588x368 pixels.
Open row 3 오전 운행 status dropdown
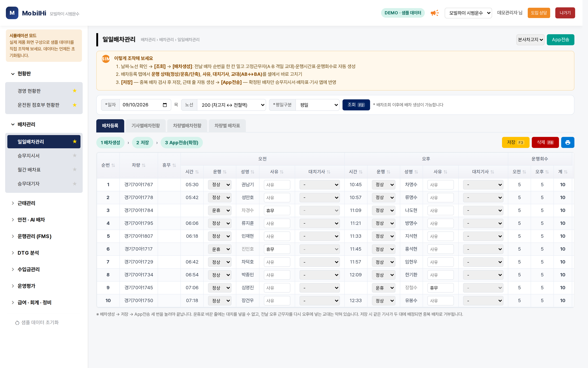pos(220,210)
